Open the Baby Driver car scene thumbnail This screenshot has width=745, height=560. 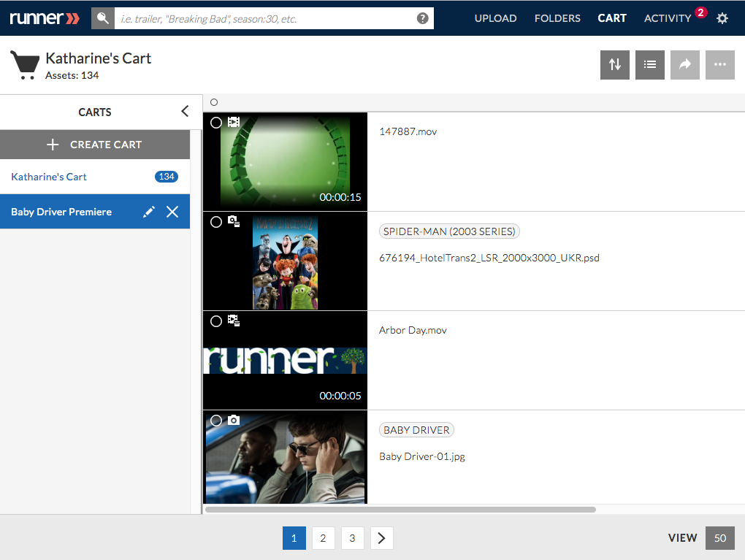(285, 457)
